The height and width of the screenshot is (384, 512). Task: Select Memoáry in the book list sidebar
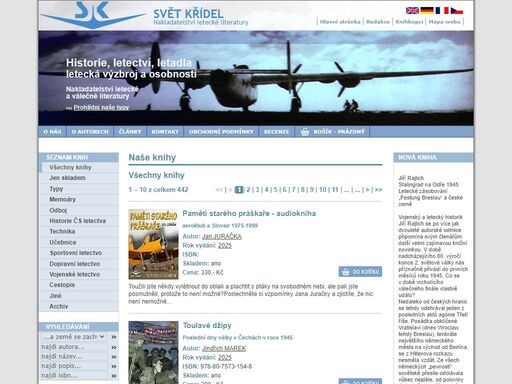pyautogui.click(x=63, y=199)
